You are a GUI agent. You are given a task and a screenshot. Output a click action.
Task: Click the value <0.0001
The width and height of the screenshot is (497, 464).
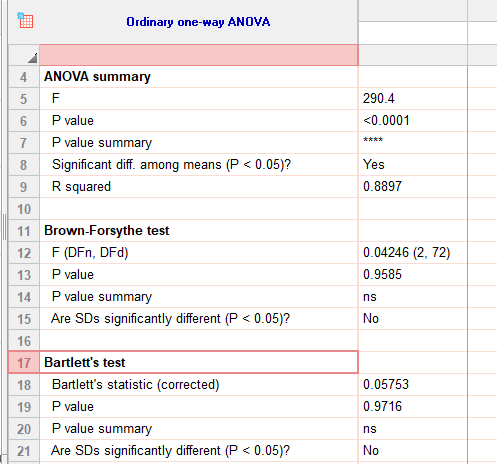click(x=386, y=120)
